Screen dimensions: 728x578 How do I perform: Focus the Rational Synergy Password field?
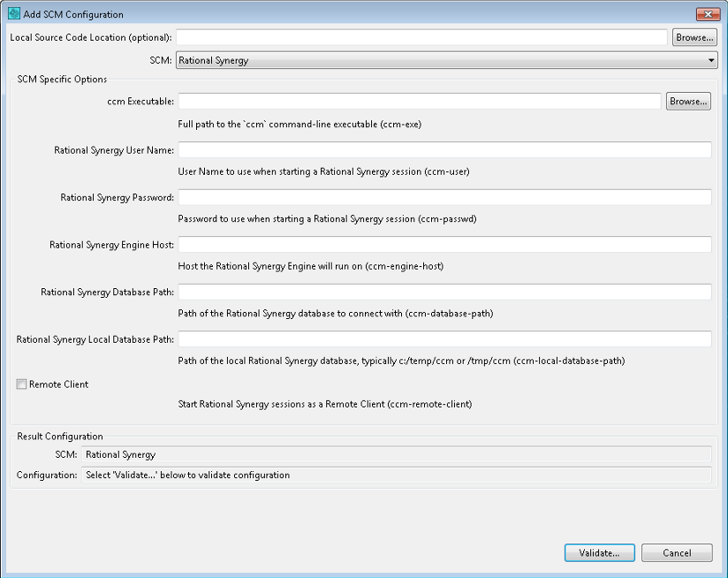(444, 197)
